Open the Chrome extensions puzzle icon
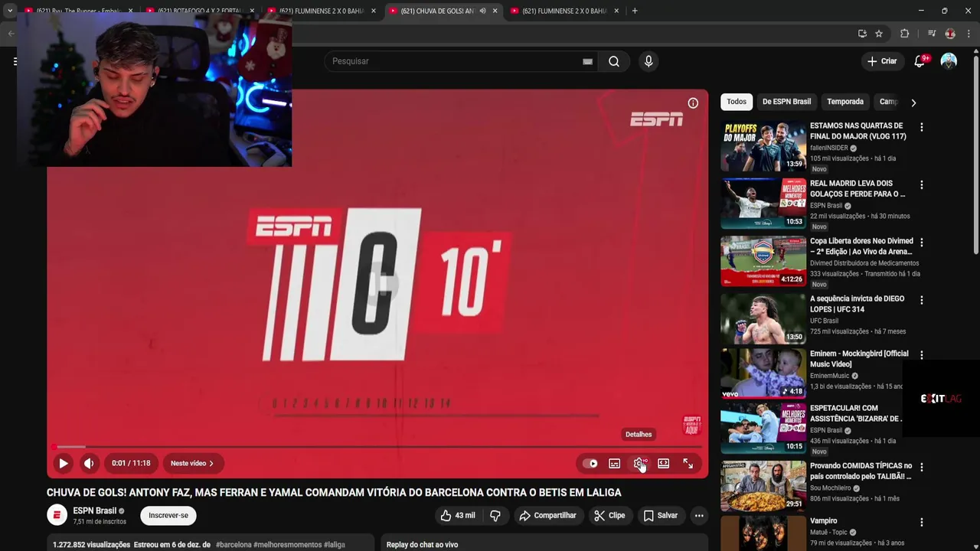 [x=904, y=34]
